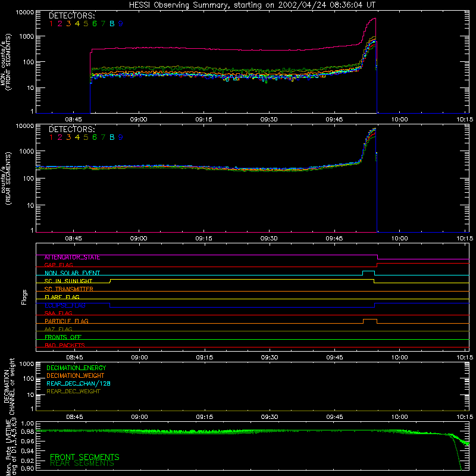Viewport: 476px width, 476px height.
Task: Click REAR SEGMENTS label in livetime plot
Action: pos(82,464)
